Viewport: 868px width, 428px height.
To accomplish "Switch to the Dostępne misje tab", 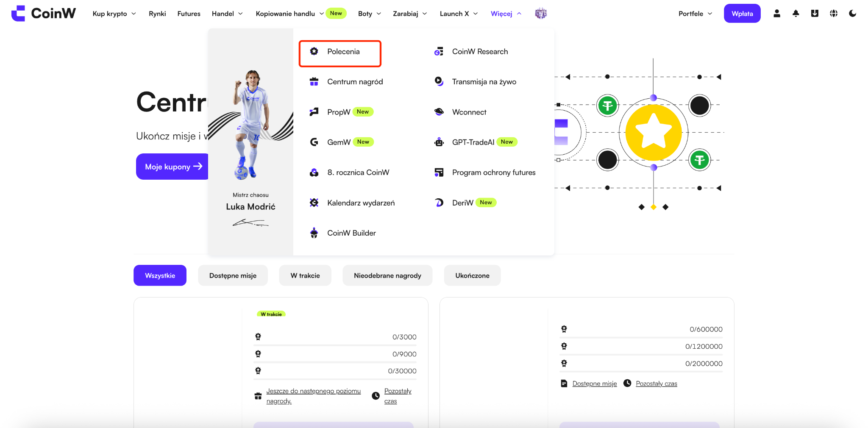I will pos(233,275).
